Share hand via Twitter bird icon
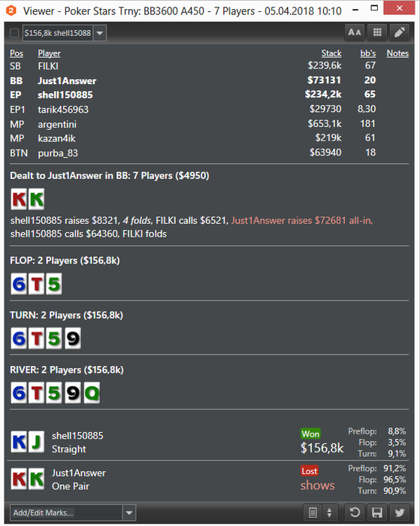Screen dimensions: 420x526 (x=400, y=512)
